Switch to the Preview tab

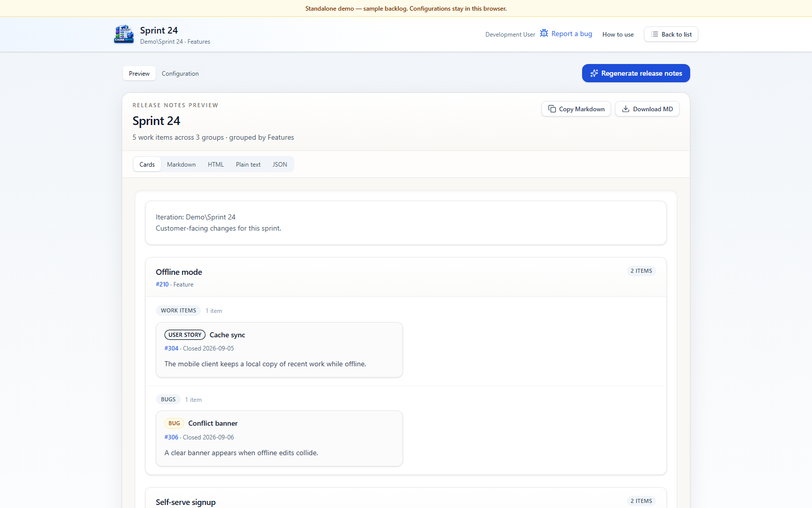coord(139,74)
